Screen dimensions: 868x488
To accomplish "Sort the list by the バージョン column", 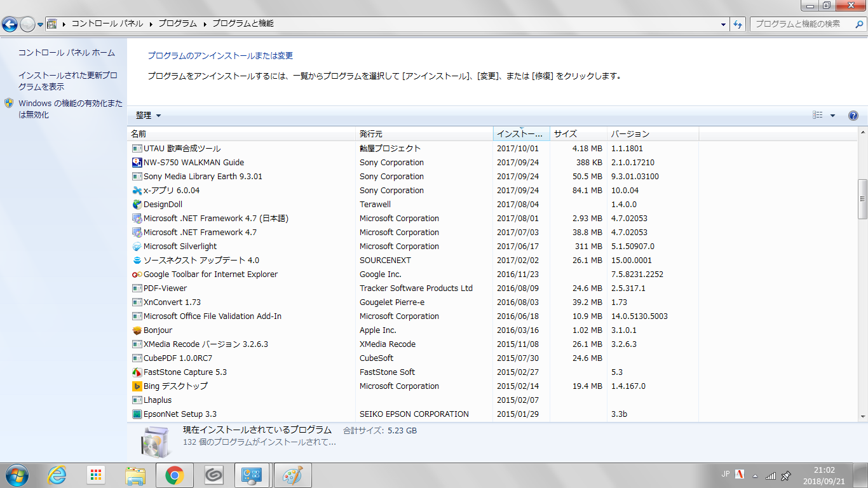I will click(653, 133).
